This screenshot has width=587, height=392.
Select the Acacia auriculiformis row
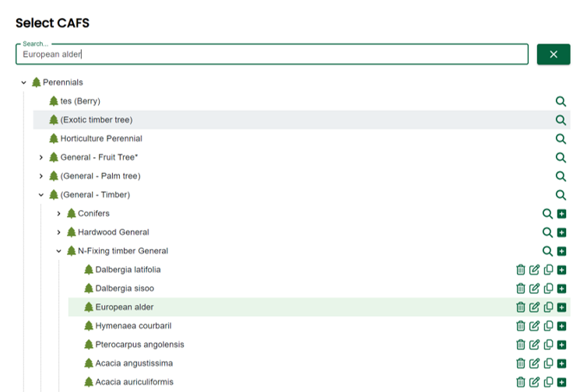[x=319, y=382]
